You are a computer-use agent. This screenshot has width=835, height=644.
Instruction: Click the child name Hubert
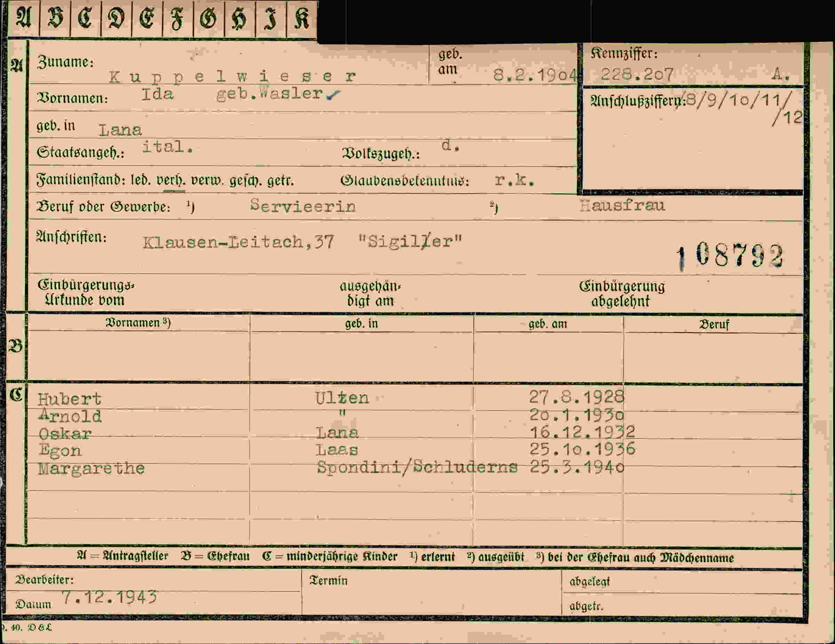[x=70, y=399]
